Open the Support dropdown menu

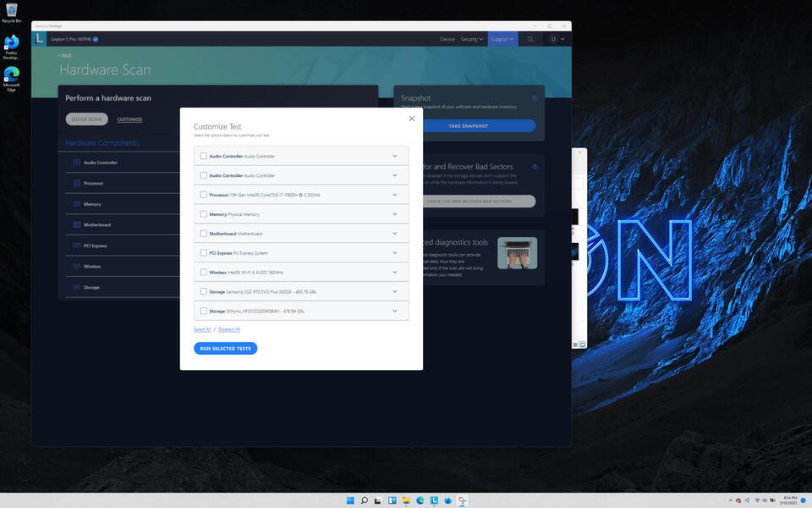tap(502, 40)
